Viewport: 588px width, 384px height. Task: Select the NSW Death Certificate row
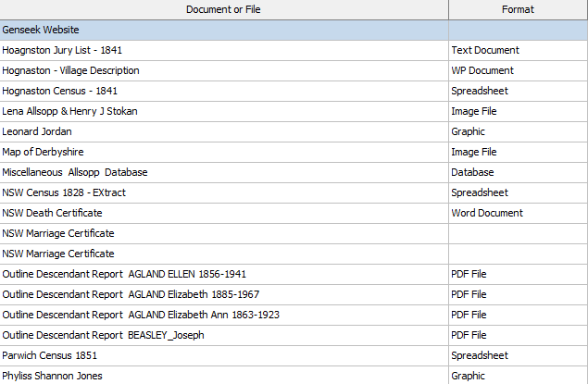point(53,213)
